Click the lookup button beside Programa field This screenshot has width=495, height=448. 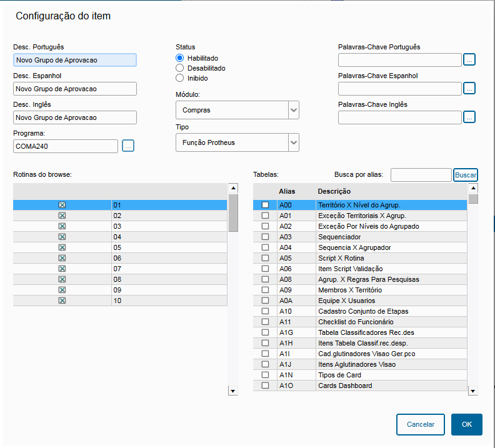pos(127,146)
